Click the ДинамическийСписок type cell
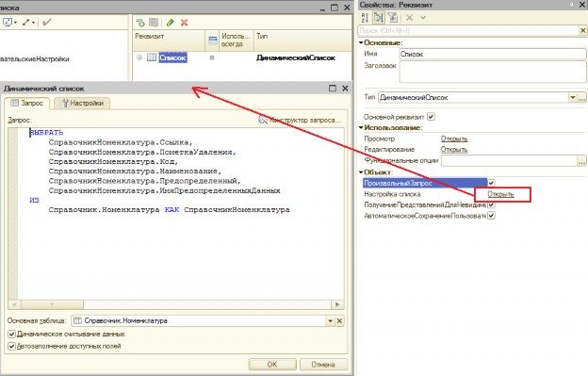Viewport: 588px width, 376px height. pos(296,57)
